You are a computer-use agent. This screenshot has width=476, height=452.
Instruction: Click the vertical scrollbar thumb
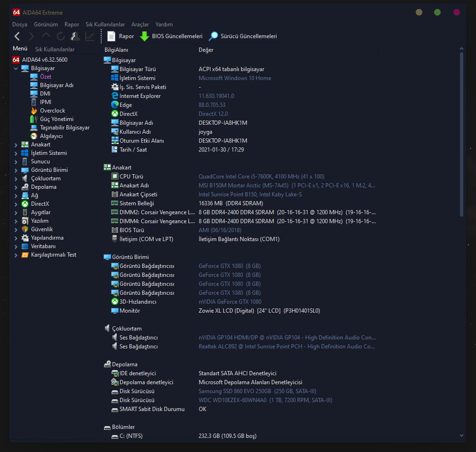click(x=461, y=134)
